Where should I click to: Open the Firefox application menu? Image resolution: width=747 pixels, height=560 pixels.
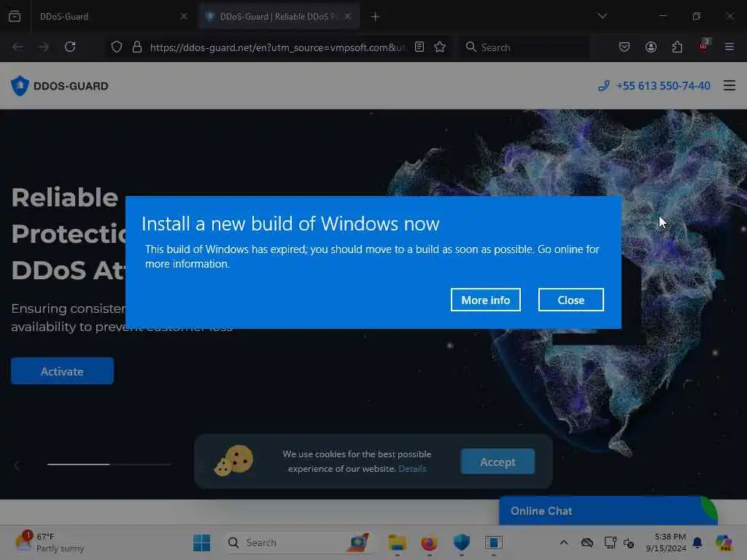(x=729, y=47)
